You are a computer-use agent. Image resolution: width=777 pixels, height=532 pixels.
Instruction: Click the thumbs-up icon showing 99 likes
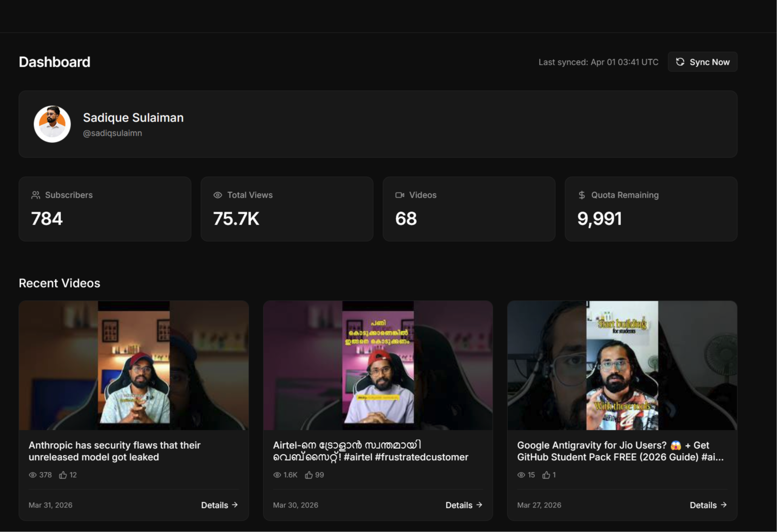[309, 474]
